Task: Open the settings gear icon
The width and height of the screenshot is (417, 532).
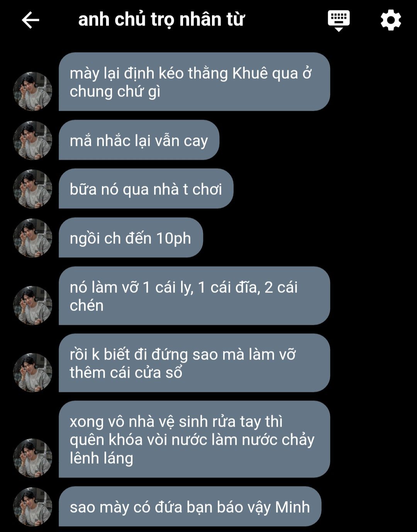Action: click(391, 20)
